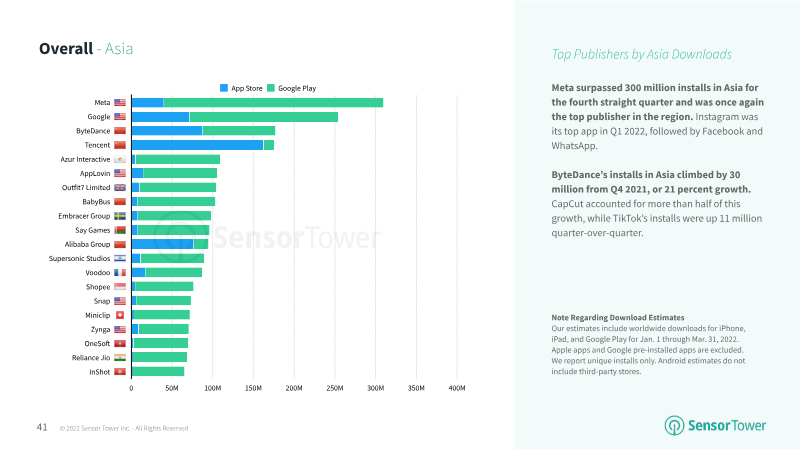The image size is (800, 450).
Task: Click the page number 41
Action: (42, 427)
